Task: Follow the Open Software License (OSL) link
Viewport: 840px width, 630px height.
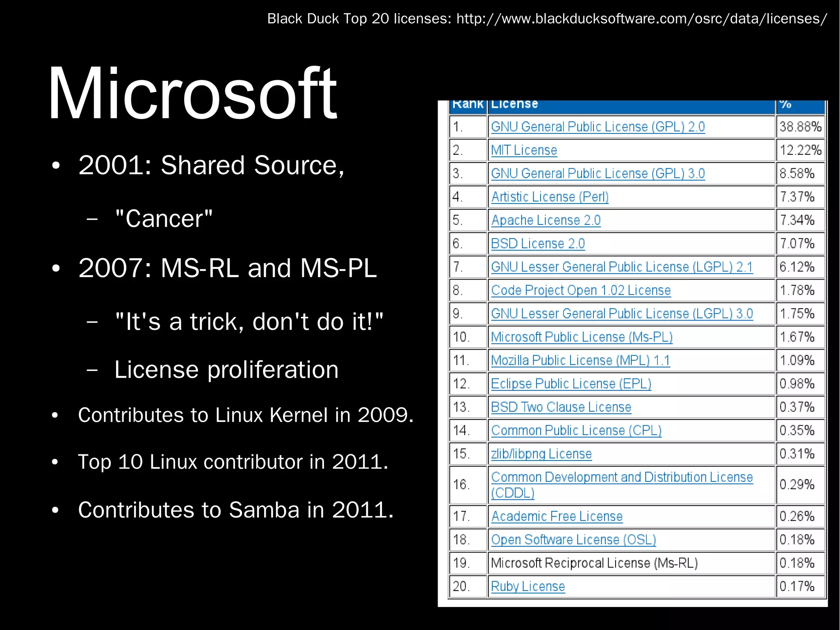Action: click(573, 540)
